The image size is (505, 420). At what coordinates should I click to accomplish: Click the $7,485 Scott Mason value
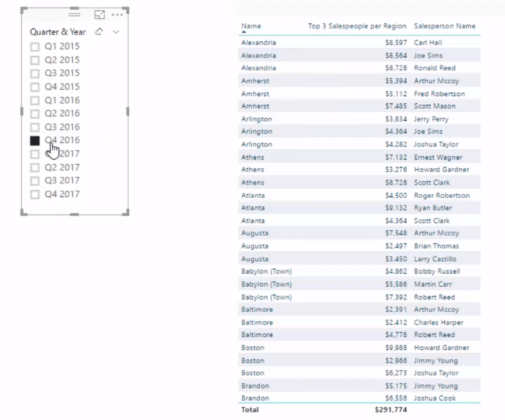pos(396,106)
